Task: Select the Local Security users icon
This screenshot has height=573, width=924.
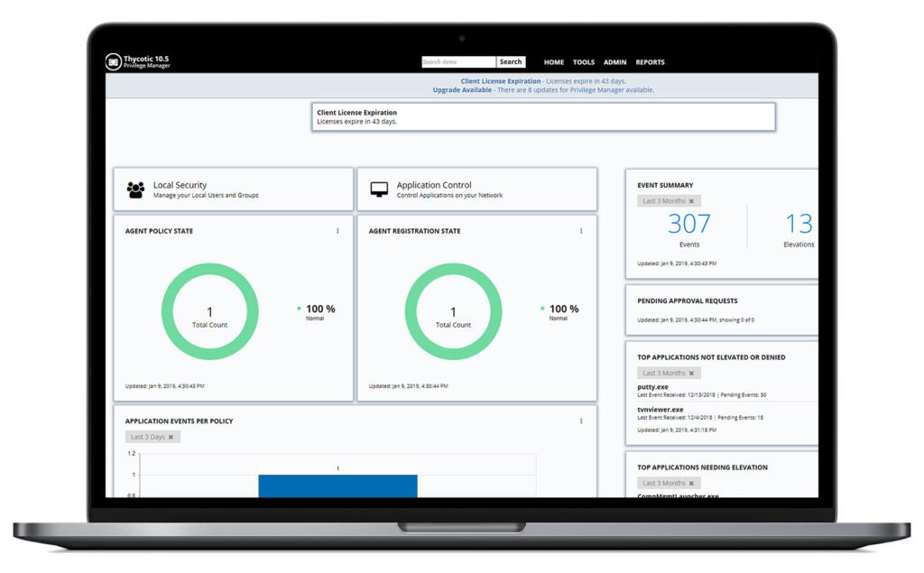Action: coord(134,187)
